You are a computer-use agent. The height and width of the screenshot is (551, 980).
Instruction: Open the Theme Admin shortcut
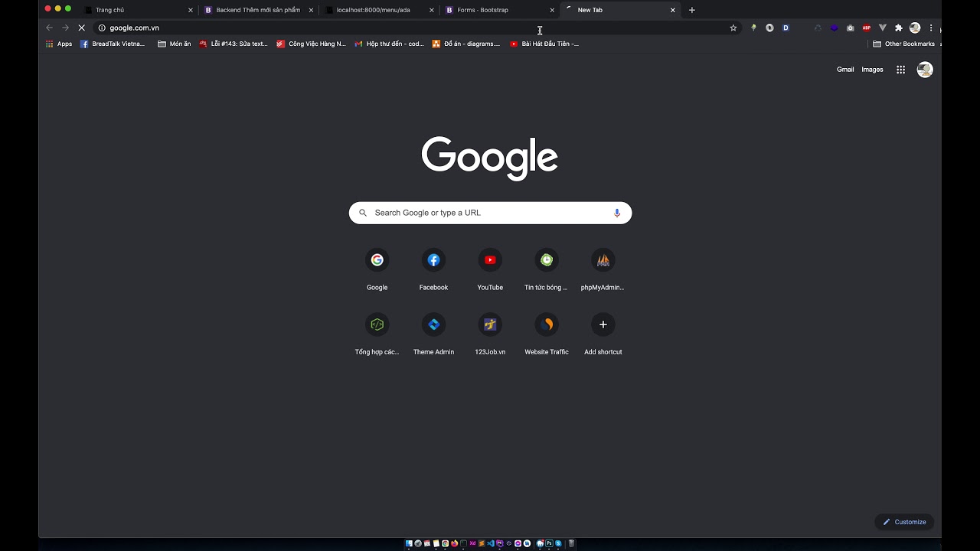[433, 334]
